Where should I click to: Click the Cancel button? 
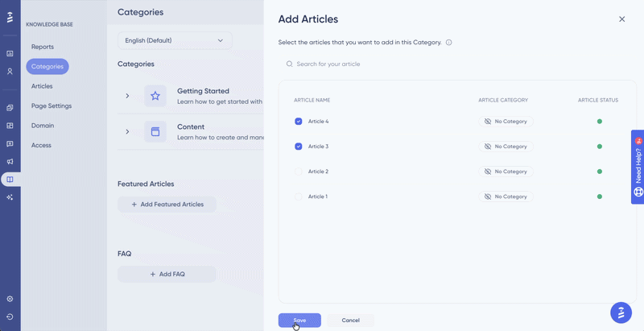tap(351, 321)
